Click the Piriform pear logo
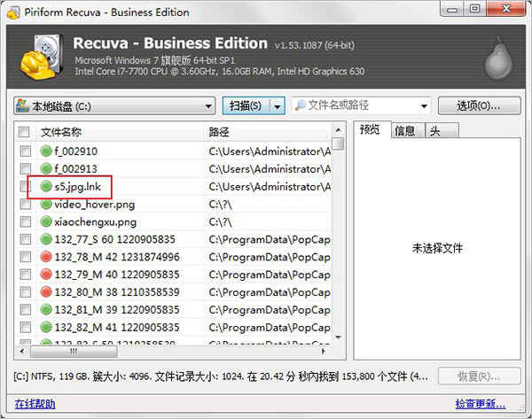This screenshot has width=532, height=419. [x=498, y=58]
